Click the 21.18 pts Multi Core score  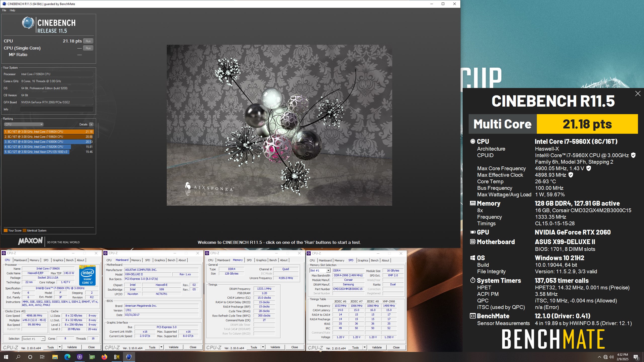[x=587, y=124]
